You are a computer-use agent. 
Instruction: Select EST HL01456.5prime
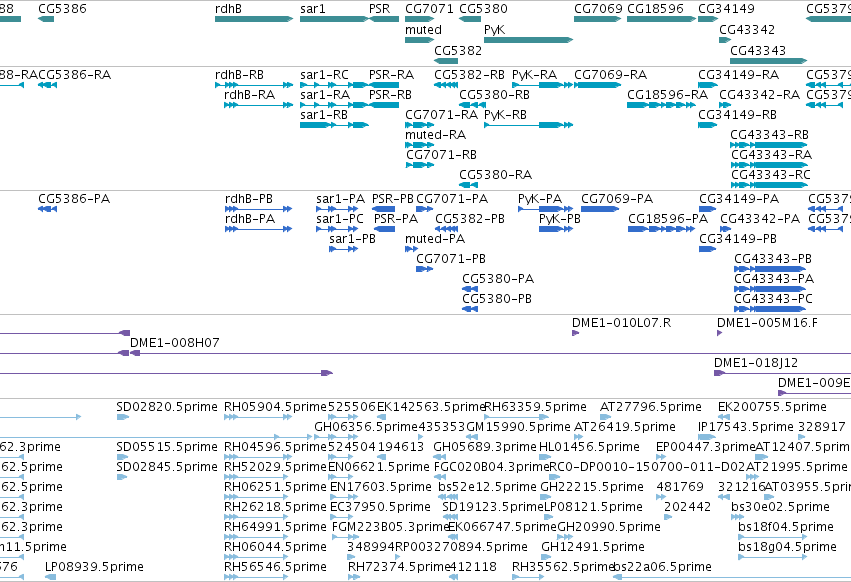pyautogui.click(x=589, y=447)
